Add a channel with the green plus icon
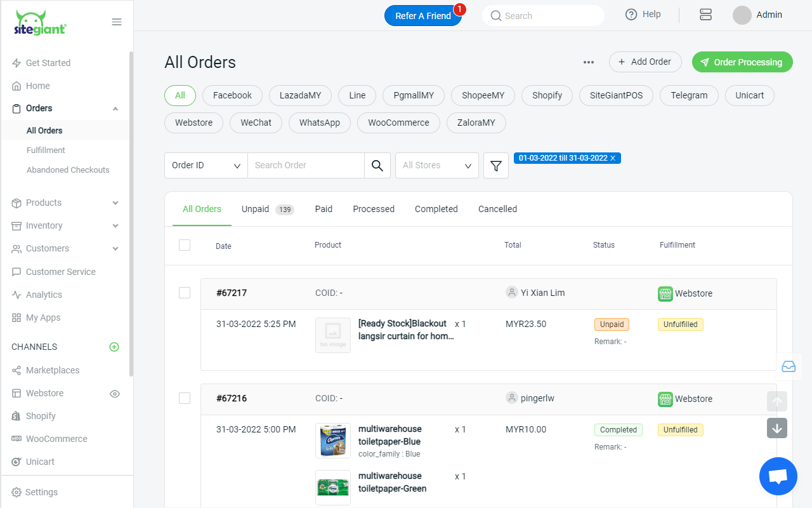Viewport: 812px width, 508px height. (114, 347)
